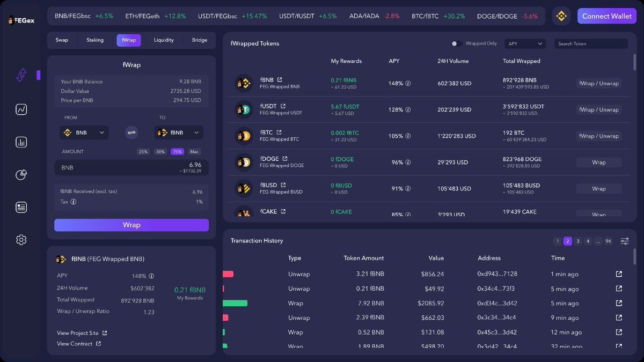The image size is (644, 362).
Task: Click Wrap button for fBUSD row
Action: click(x=599, y=189)
